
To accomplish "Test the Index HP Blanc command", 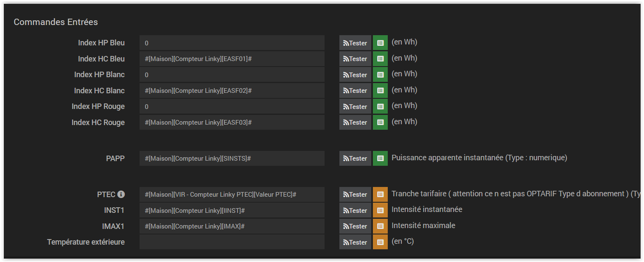I will click(x=355, y=75).
